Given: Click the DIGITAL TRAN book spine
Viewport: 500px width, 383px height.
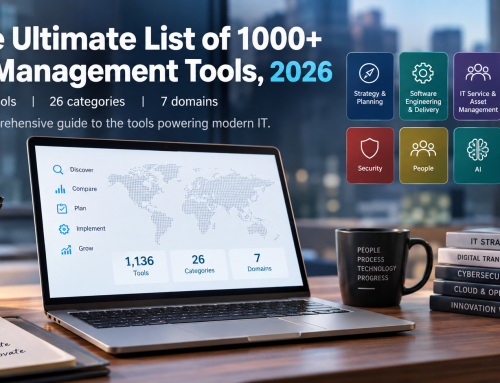Looking at the screenshot, I should (469, 257).
